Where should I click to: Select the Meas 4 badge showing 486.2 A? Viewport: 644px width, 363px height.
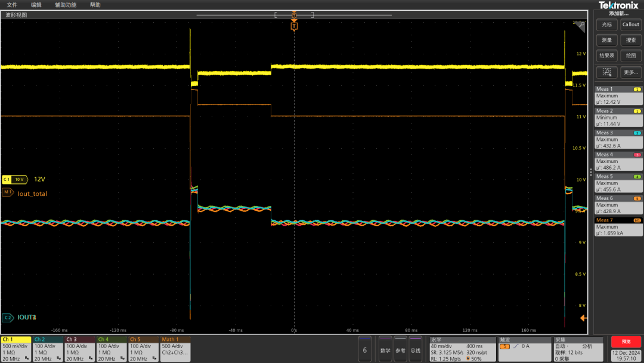(x=618, y=161)
